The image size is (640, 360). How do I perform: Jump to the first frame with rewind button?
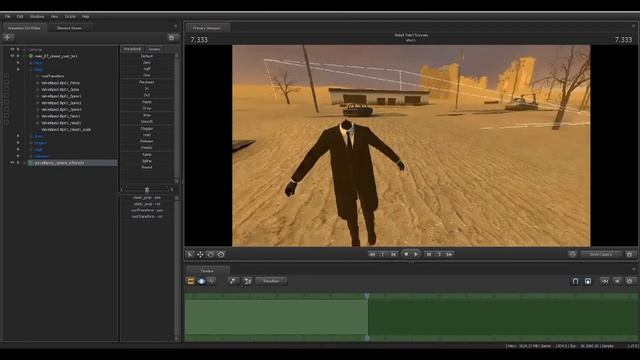click(x=372, y=254)
